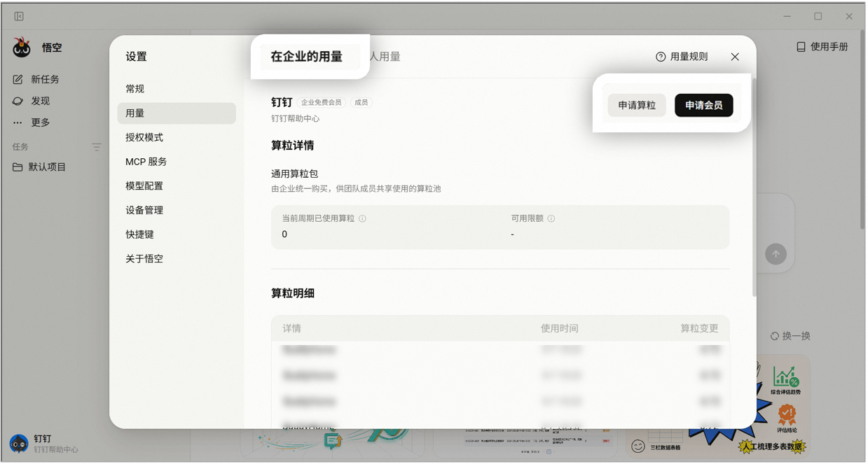Click the 申请算粒 button
The width and height of the screenshot is (868, 464).
[x=637, y=105]
